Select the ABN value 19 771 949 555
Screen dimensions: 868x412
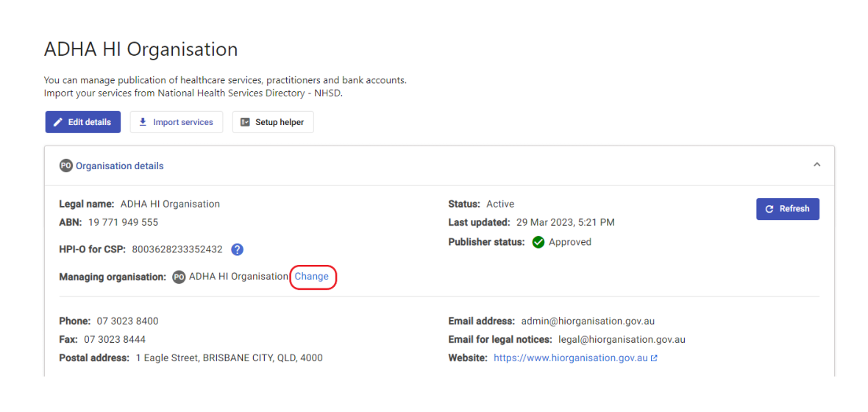pos(123,223)
